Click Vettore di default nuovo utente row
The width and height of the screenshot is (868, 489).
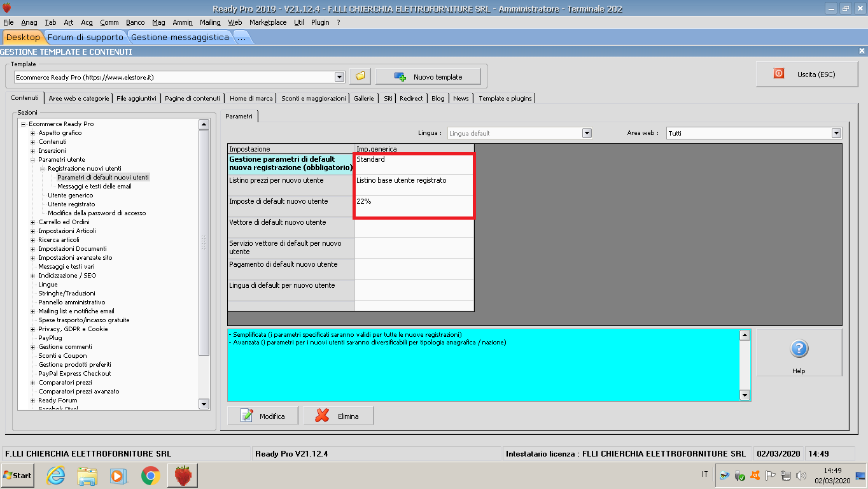point(351,227)
